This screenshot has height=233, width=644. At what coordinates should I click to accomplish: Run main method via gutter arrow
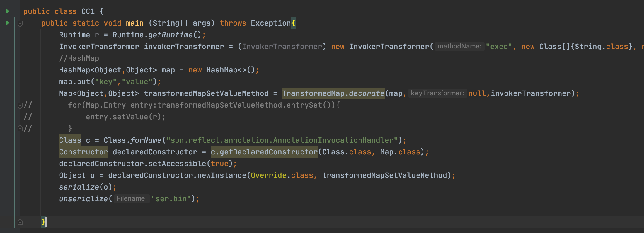8,23
